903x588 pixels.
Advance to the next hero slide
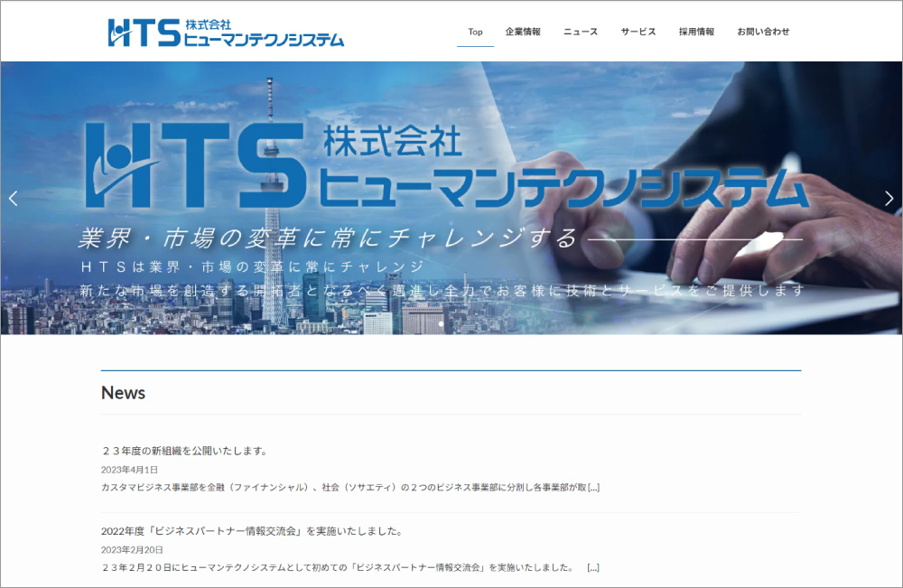click(x=889, y=198)
